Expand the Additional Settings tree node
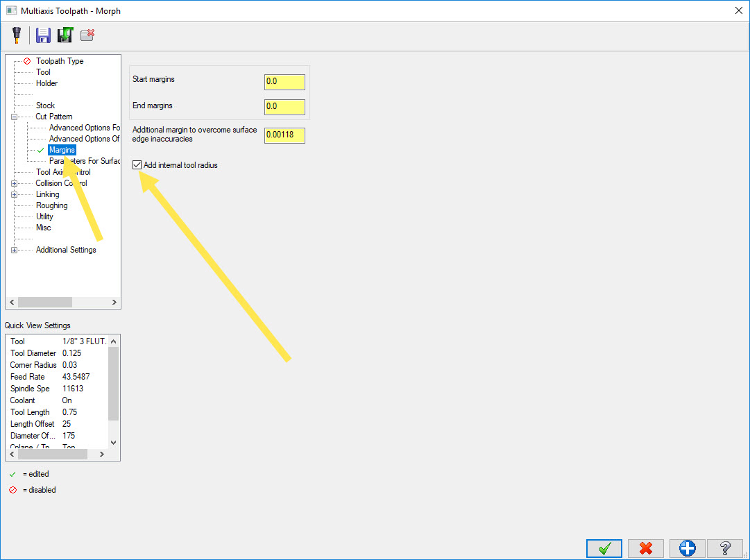This screenshot has height=560, width=750. (15, 250)
